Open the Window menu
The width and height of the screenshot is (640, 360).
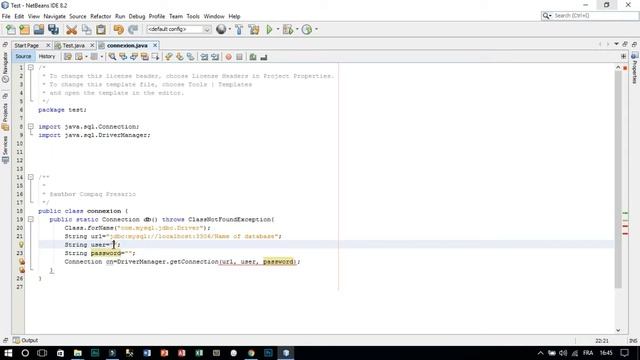coord(214,16)
